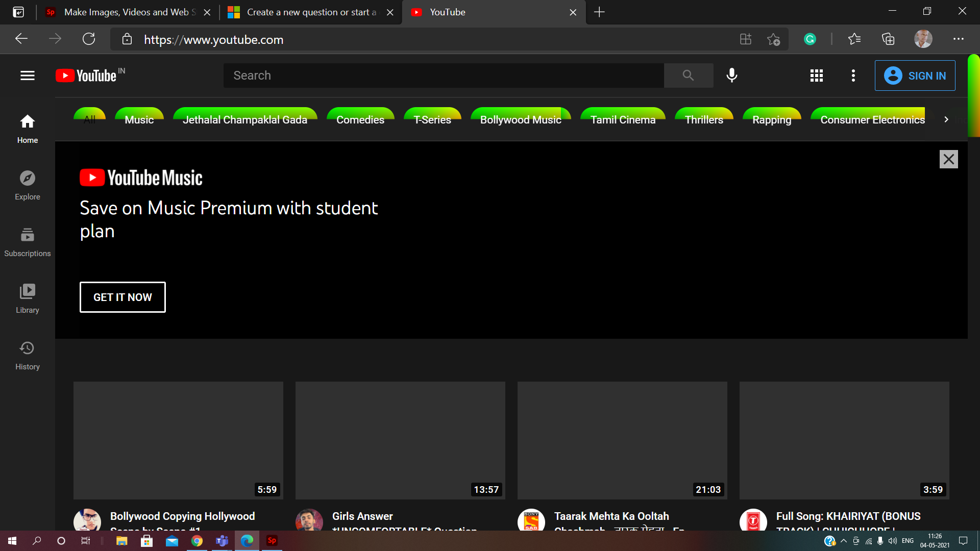
Task: Open Google Chrome from taskbar
Action: click(x=197, y=541)
